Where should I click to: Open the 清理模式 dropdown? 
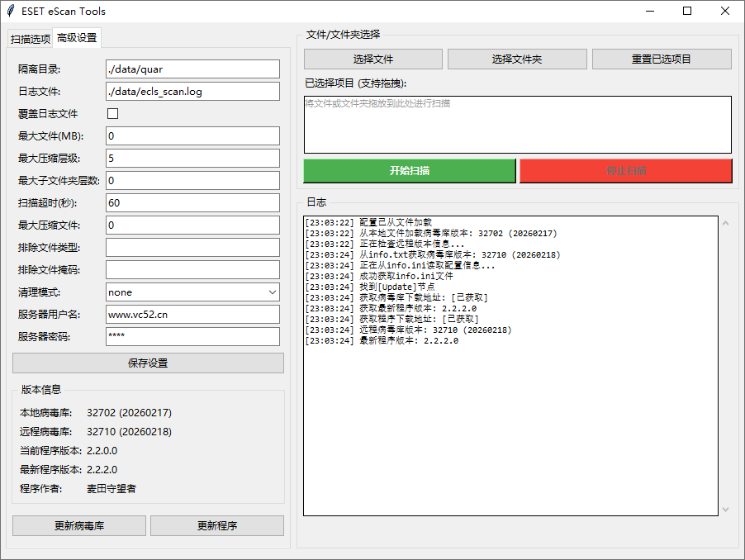(x=192, y=292)
